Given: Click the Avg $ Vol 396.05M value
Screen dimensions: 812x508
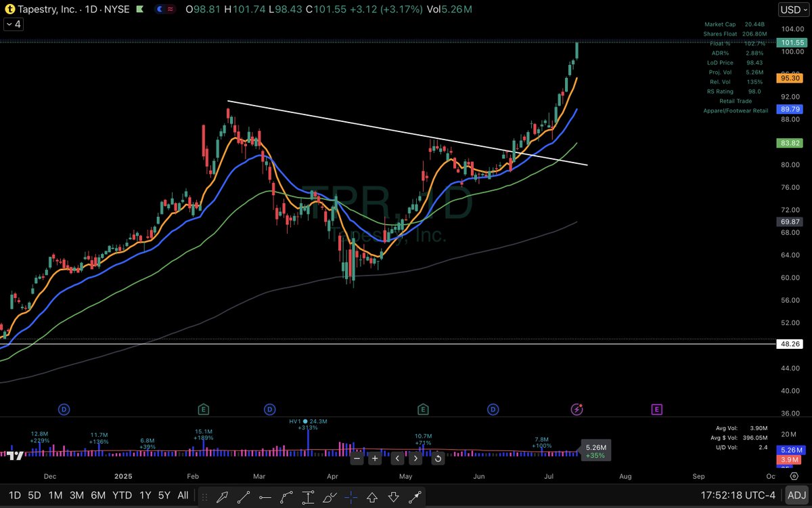Looking at the screenshot, I should click(x=754, y=438).
